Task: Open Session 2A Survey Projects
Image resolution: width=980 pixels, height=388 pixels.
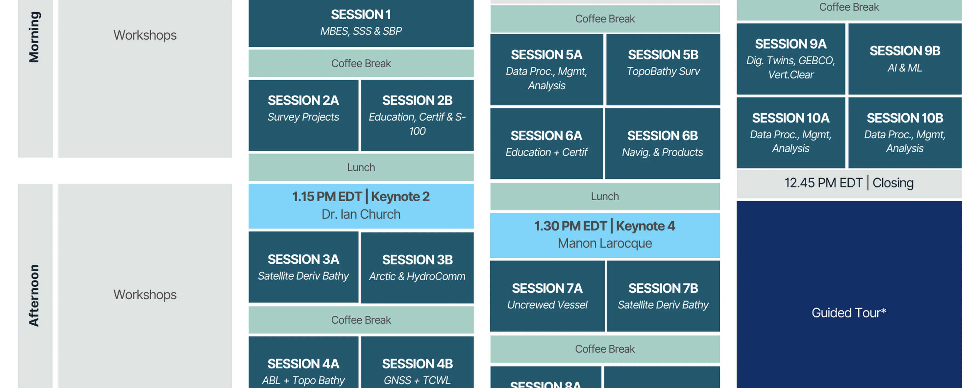Action: tap(303, 115)
